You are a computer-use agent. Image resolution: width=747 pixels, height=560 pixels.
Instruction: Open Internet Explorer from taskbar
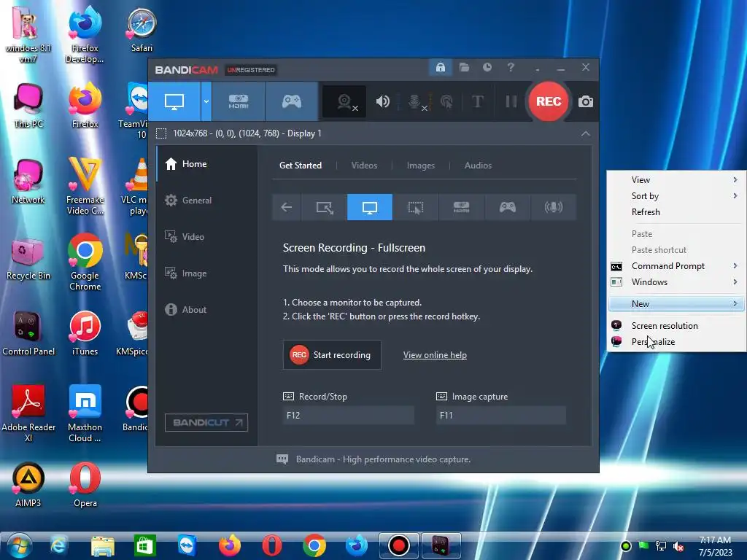(58, 545)
